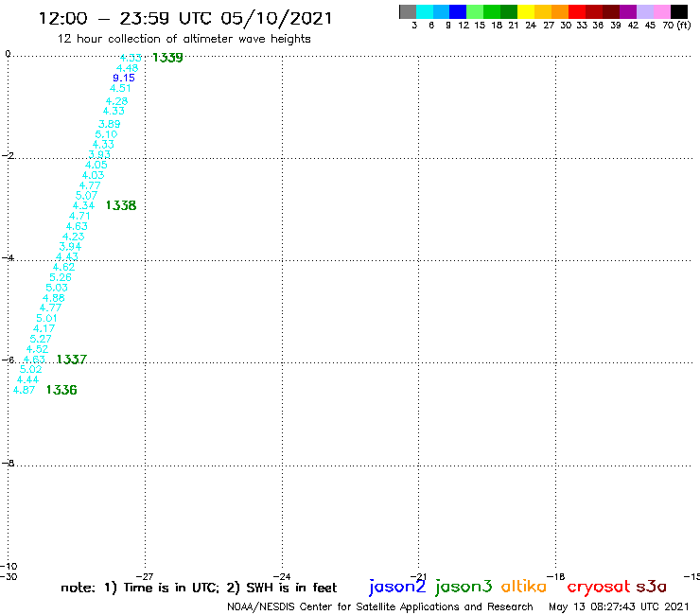Screen dimensions: 700x615
Task: Select the wave height value 5.01
Action: [x=46, y=319]
